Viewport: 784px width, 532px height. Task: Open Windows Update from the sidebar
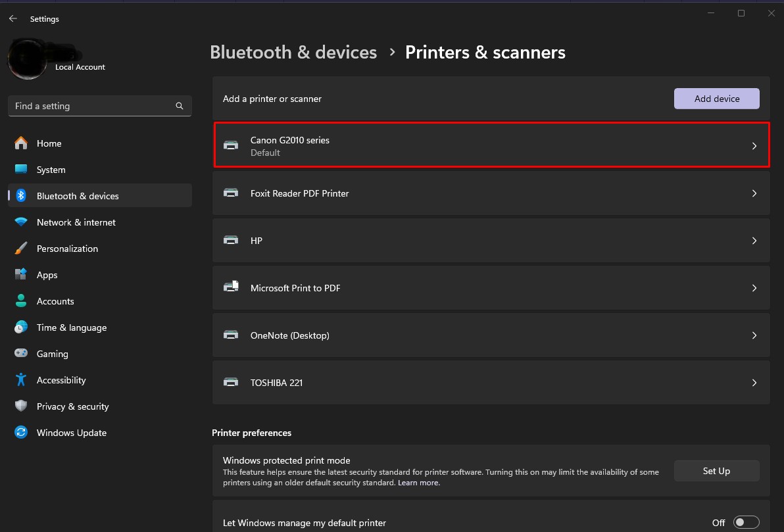100,433
